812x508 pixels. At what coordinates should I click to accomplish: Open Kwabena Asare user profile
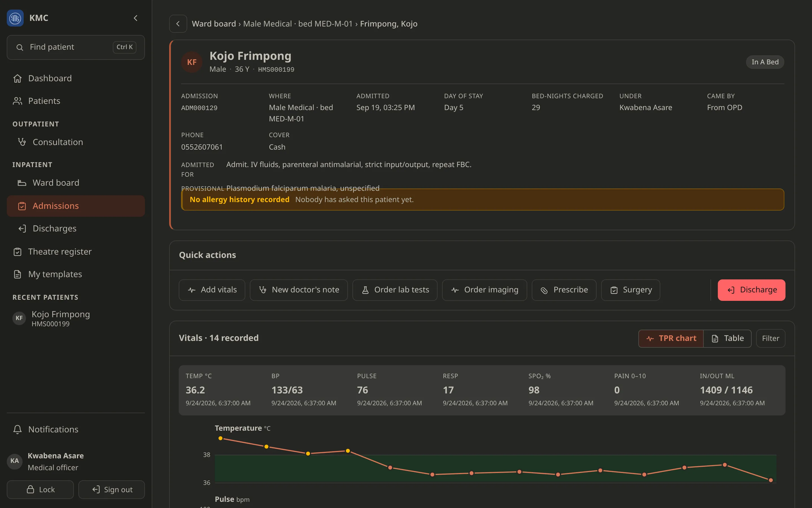pyautogui.click(x=76, y=461)
